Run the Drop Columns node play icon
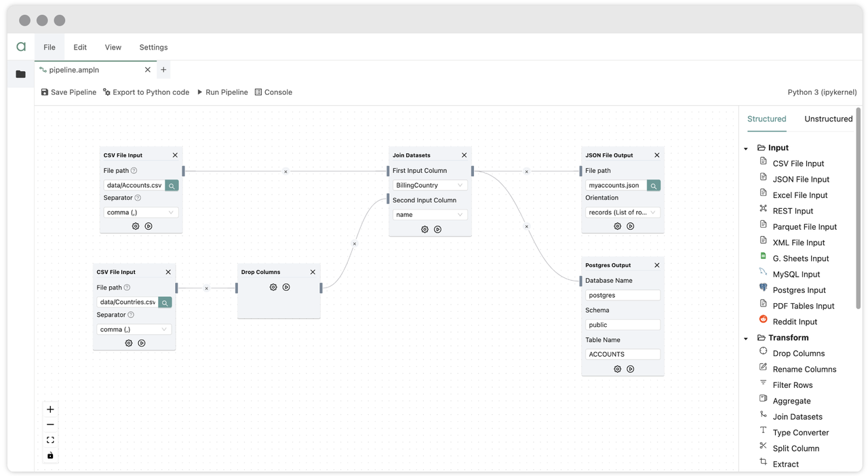 click(x=286, y=287)
